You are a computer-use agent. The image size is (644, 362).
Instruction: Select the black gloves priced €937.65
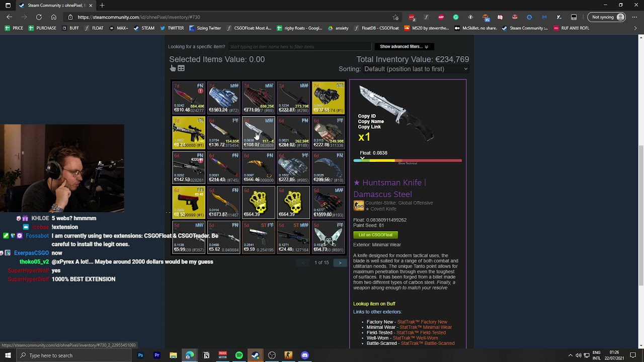tap(328, 98)
